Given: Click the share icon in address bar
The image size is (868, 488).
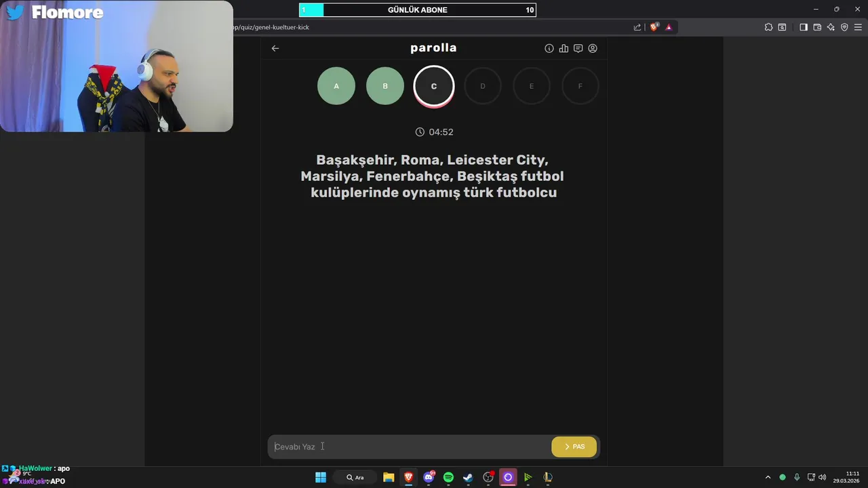Looking at the screenshot, I should [x=637, y=27].
